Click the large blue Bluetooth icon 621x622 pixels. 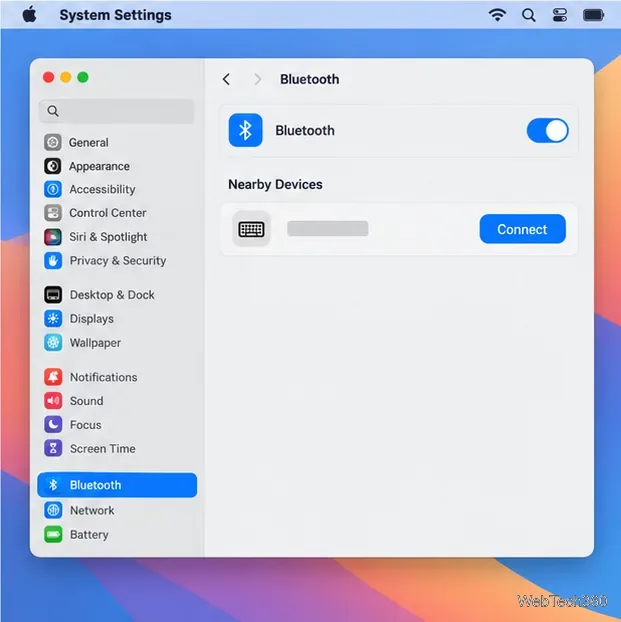tap(245, 130)
